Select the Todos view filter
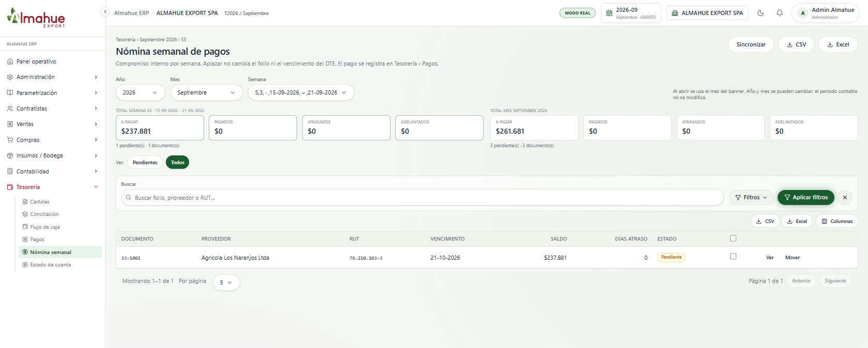The width and height of the screenshot is (868, 348). pyautogui.click(x=178, y=163)
